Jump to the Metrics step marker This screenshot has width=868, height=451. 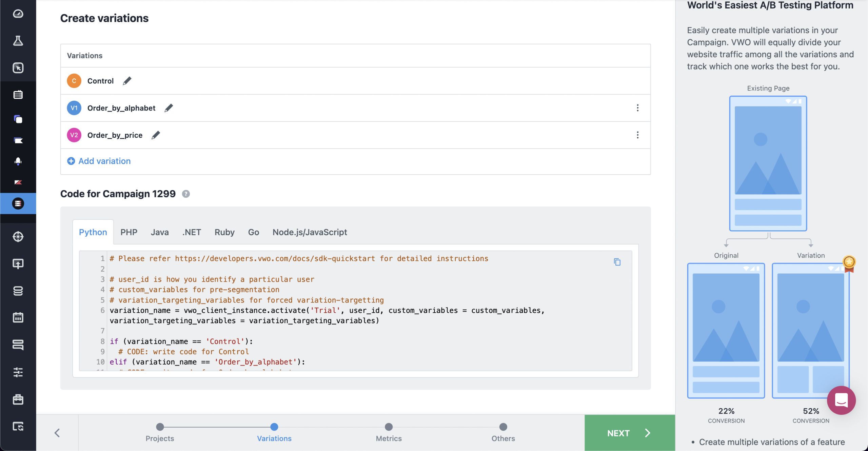point(389,427)
